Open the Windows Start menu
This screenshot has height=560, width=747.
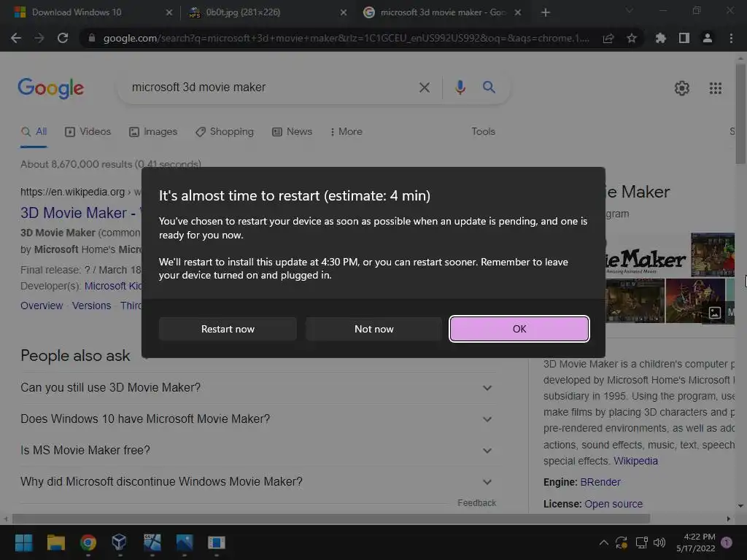tap(23, 542)
